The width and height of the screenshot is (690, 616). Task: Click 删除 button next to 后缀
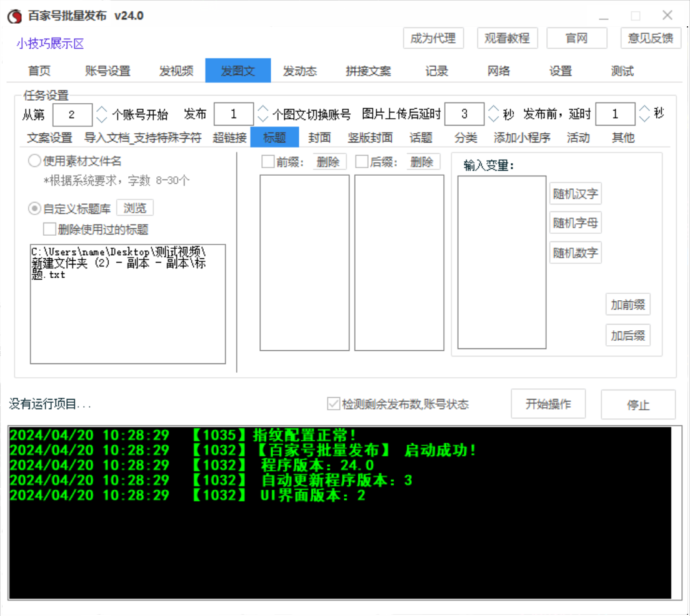[x=422, y=162]
